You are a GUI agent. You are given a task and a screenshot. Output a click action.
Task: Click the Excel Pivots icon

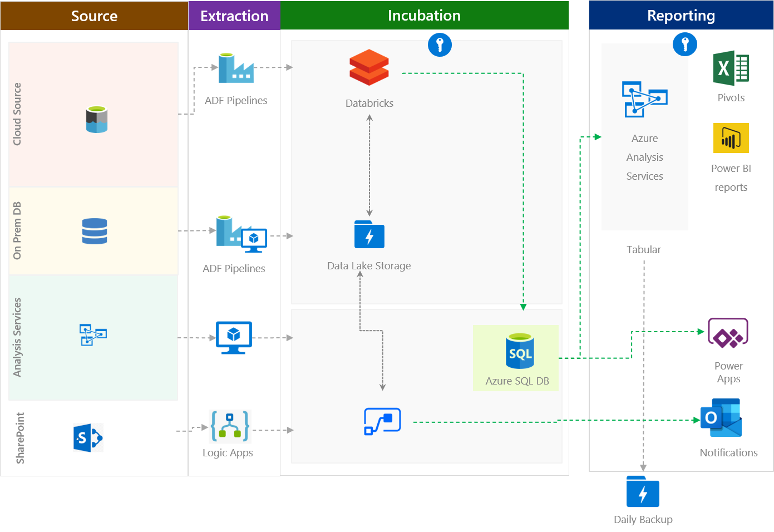(731, 68)
